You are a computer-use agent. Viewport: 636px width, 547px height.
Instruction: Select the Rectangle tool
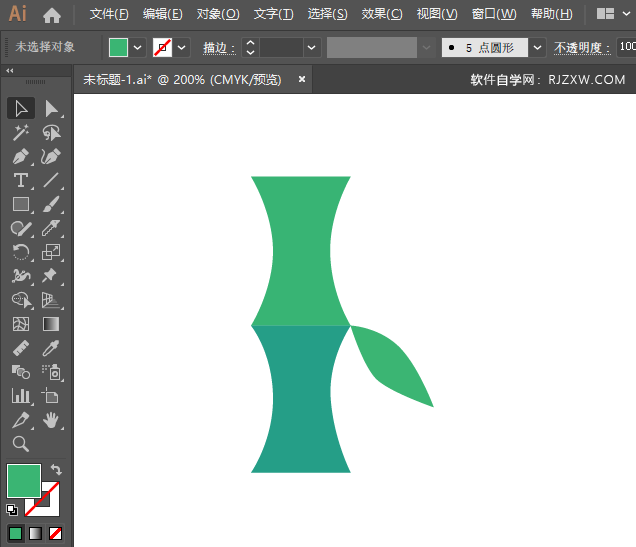click(x=20, y=204)
